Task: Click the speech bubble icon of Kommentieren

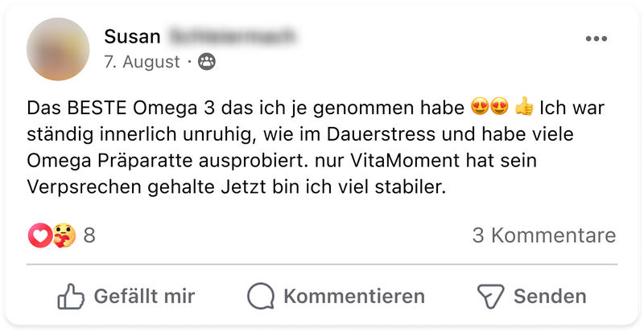Action: point(260,296)
